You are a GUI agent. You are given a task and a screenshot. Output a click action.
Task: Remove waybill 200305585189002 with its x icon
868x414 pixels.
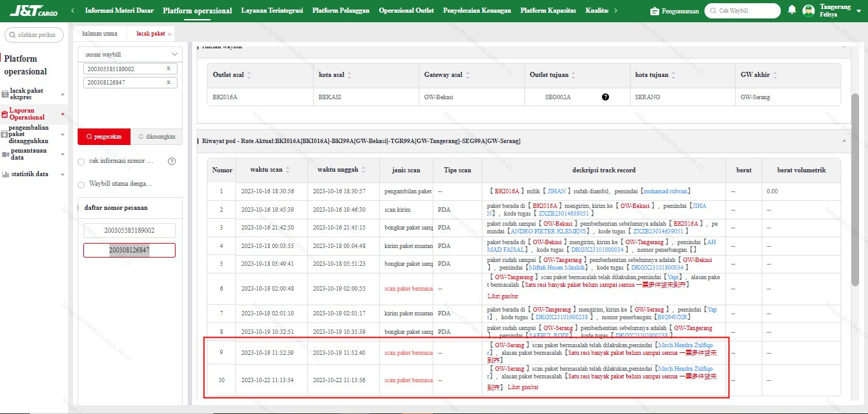coord(168,68)
